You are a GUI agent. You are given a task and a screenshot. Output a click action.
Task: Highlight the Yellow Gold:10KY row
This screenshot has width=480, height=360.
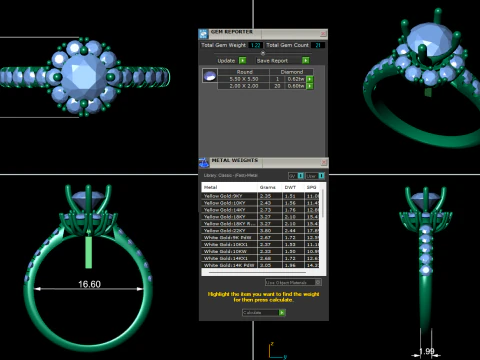(260, 203)
